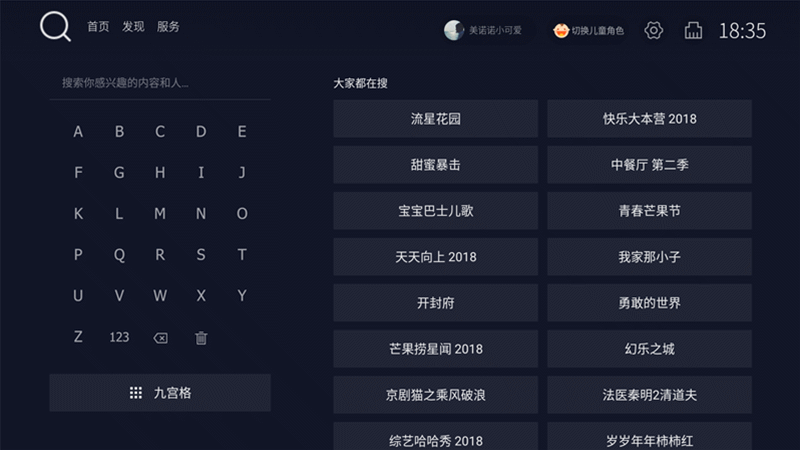Select 法医秦明2清道夫 suggestion
Image resolution: width=800 pixels, height=450 pixels.
tap(649, 395)
